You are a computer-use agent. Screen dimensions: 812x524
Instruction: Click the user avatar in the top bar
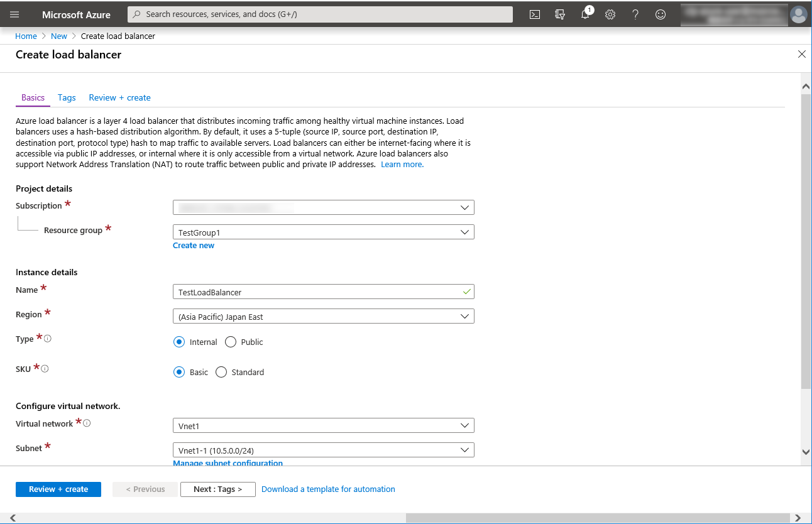point(798,14)
